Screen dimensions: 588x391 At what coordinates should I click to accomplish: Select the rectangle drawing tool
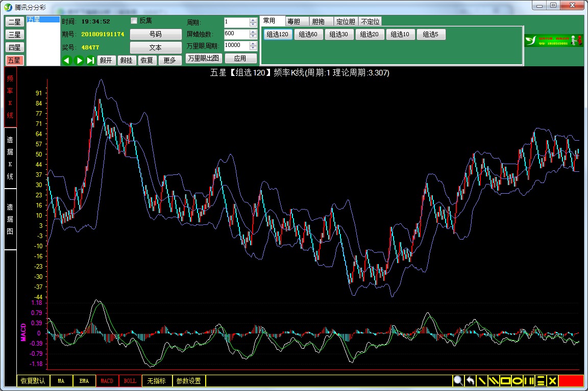[505, 381]
